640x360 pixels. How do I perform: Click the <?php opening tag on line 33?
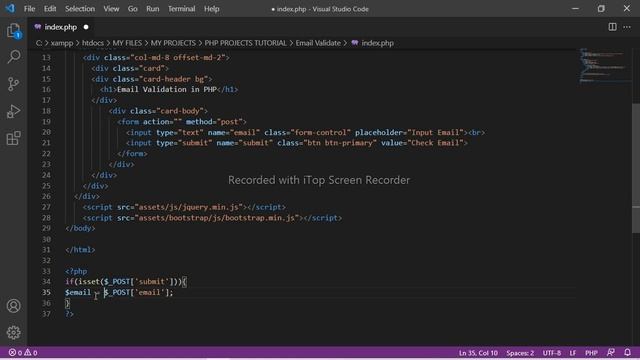[76, 271]
